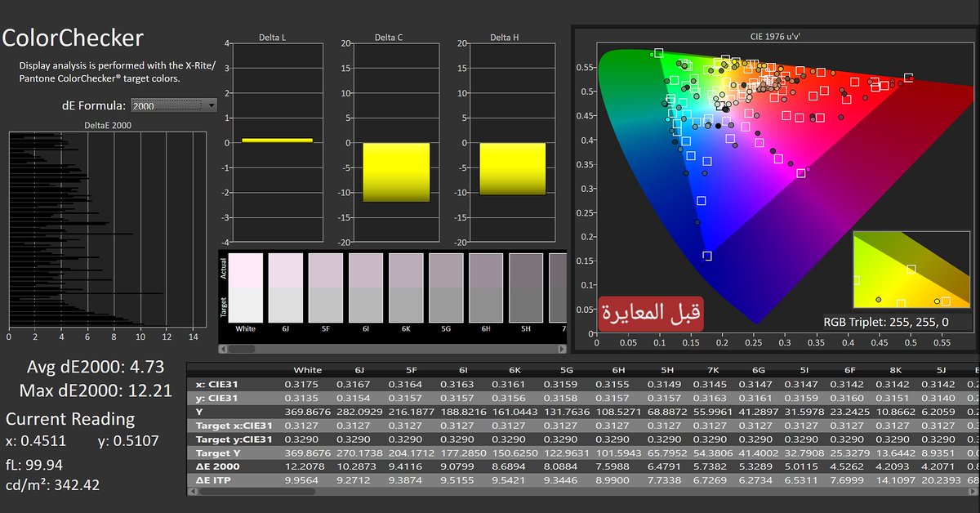Select the 6I gray swatch
The height and width of the screenshot is (513, 980).
pos(365,287)
